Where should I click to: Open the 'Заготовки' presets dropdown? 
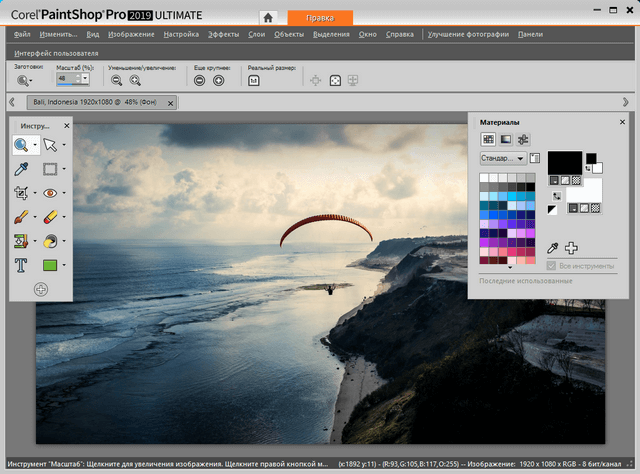25,80
